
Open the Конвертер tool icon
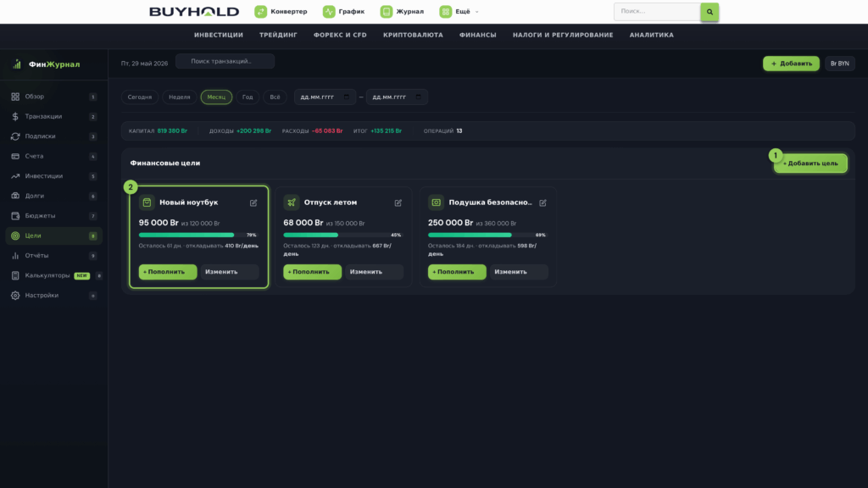pos(261,12)
